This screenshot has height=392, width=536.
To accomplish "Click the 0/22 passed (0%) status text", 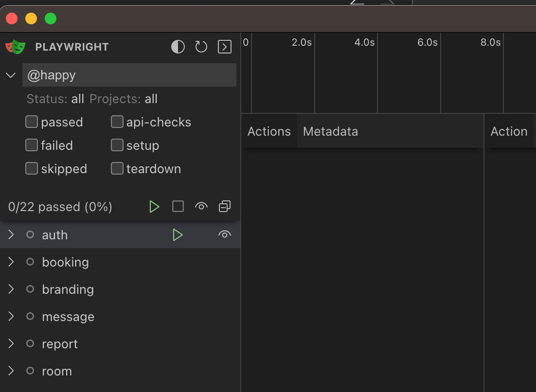I will point(60,207).
